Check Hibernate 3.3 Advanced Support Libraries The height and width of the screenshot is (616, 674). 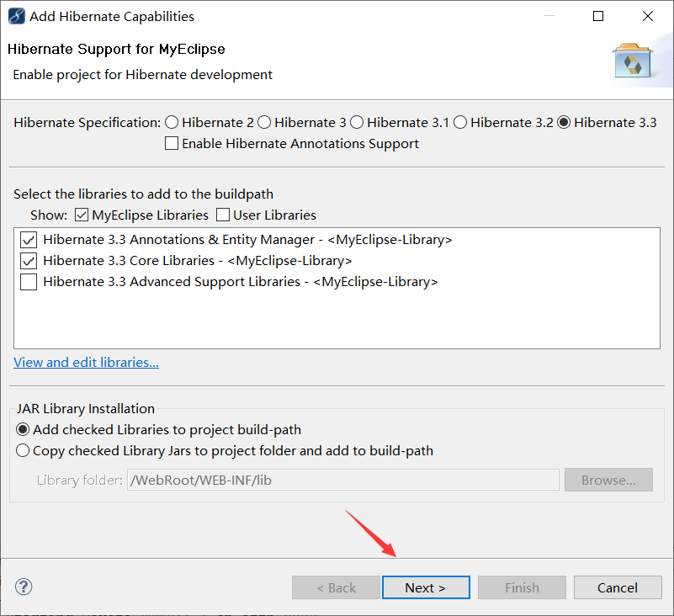tap(29, 282)
